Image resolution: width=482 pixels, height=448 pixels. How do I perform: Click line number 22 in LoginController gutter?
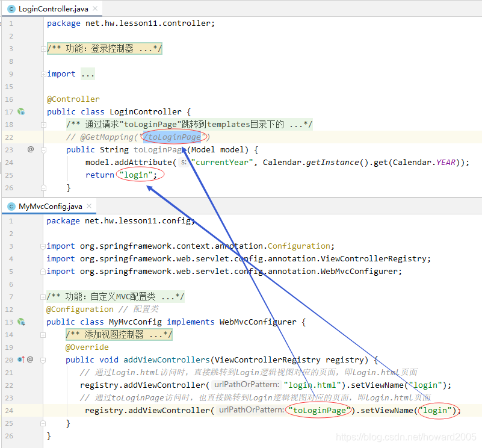point(9,137)
